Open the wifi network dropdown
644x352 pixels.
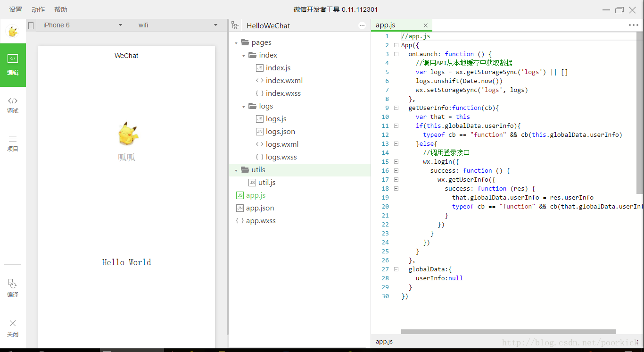tap(178, 25)
